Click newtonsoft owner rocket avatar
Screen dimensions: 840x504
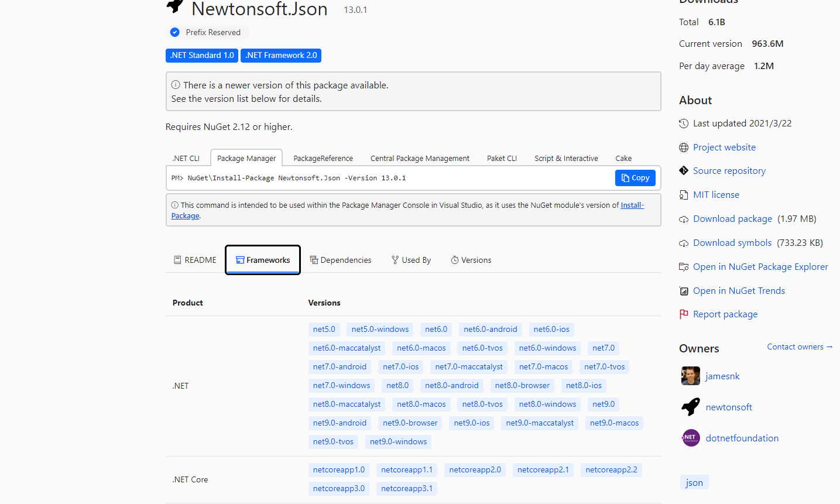(691, 407)
